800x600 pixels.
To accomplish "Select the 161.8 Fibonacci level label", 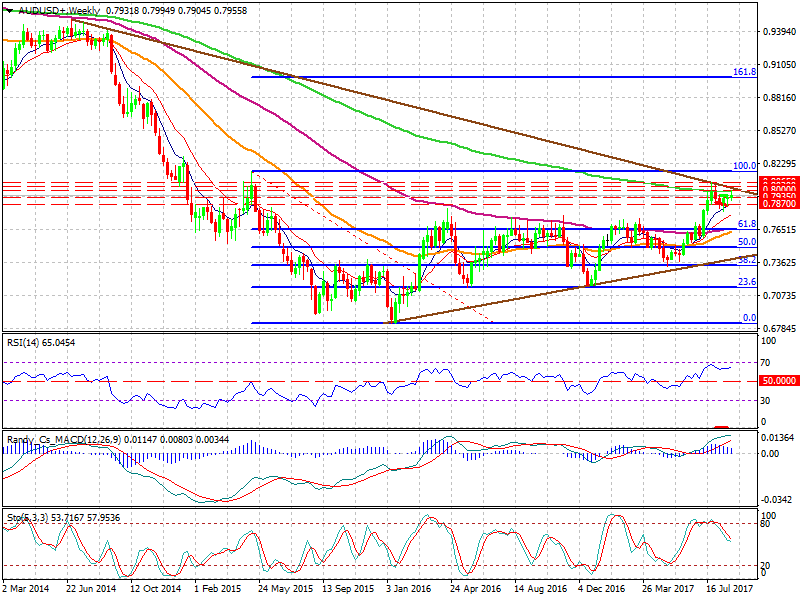I will [743, 72].
